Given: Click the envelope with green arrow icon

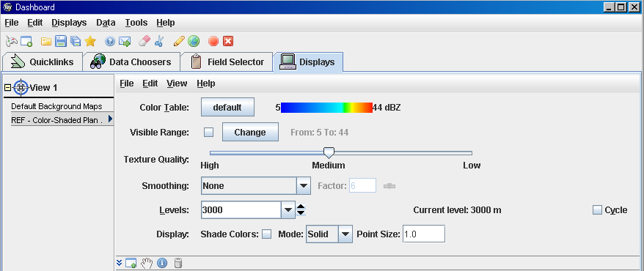Looking at the screenshot, I should click(x=125, y=41).
